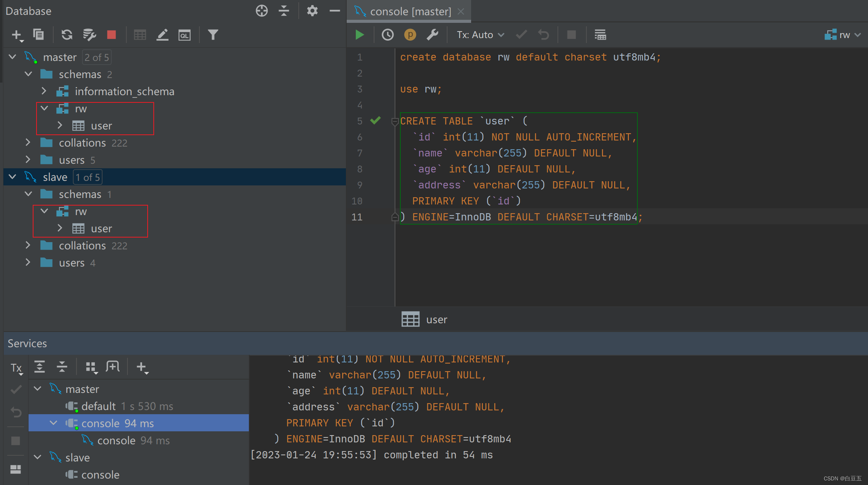Click the Refresh icon in Database toolbar
Image resolution: width=868 pixels, height=485 pixels.
[x=67, y=35]
